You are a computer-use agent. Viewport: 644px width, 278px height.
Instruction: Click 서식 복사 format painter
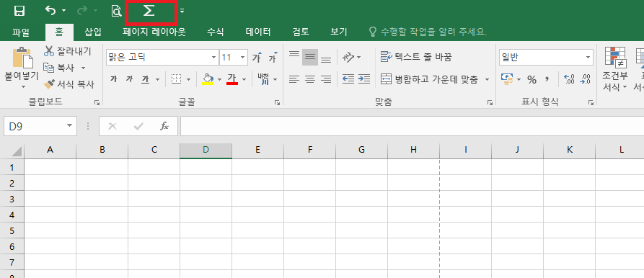(x=69, y=84)
